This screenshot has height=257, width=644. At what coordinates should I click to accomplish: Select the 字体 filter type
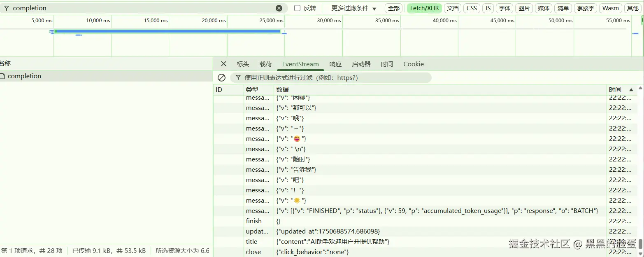point(505,8)
